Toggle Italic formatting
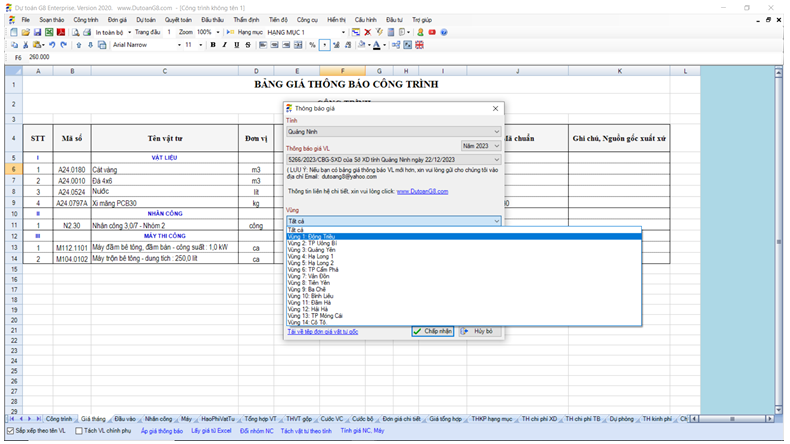The height and width of the screenshot is (444, 790). click(x=224, y=45)
